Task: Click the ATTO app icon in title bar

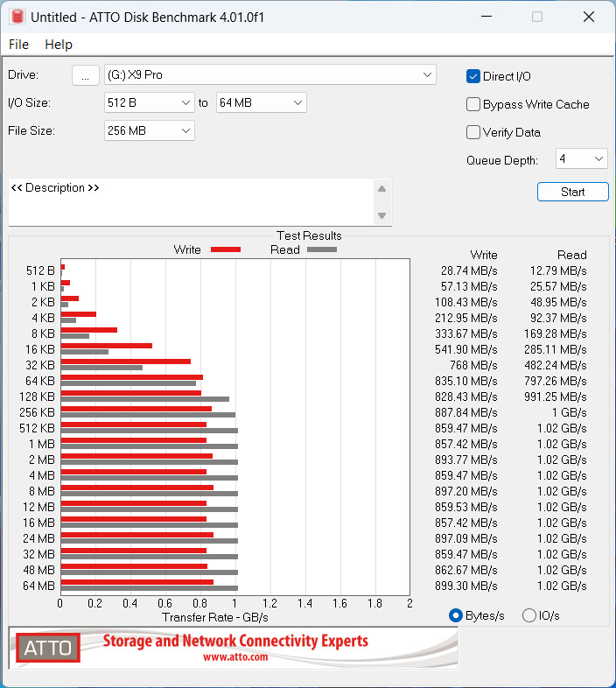Action: click(x=16, y=17)
